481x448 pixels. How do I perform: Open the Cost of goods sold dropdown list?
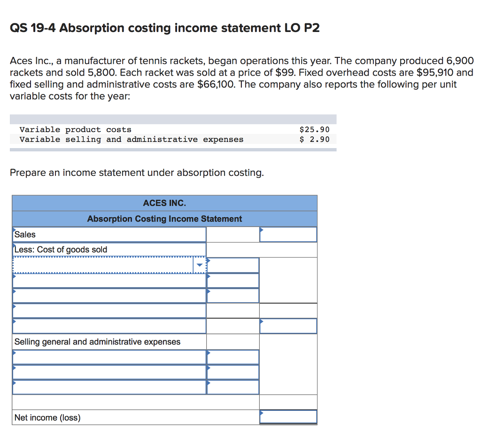coord(108,264)
